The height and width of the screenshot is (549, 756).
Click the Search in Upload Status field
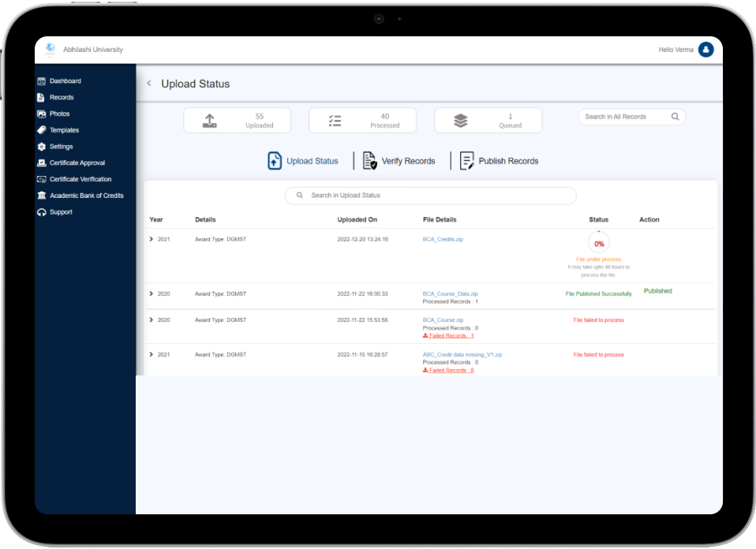(430, 196)
